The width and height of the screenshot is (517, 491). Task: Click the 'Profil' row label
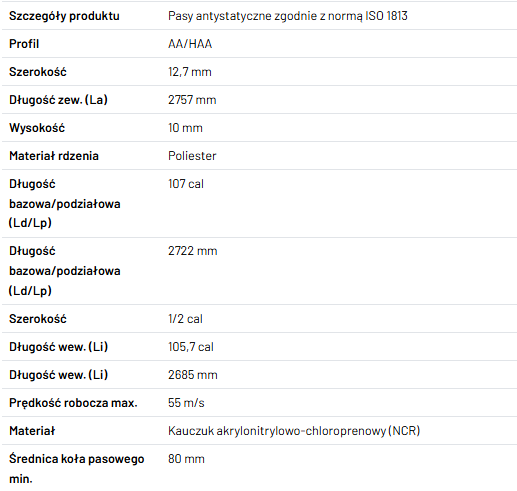click(24, 44)
